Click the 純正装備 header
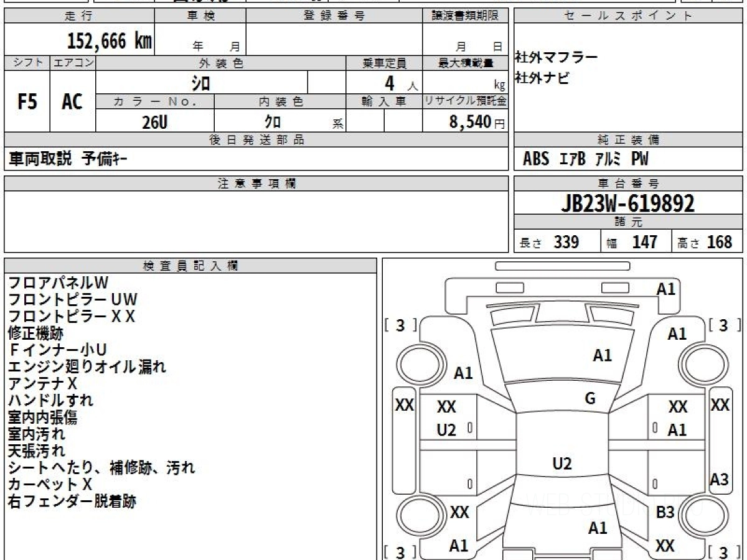 point(628,140)
